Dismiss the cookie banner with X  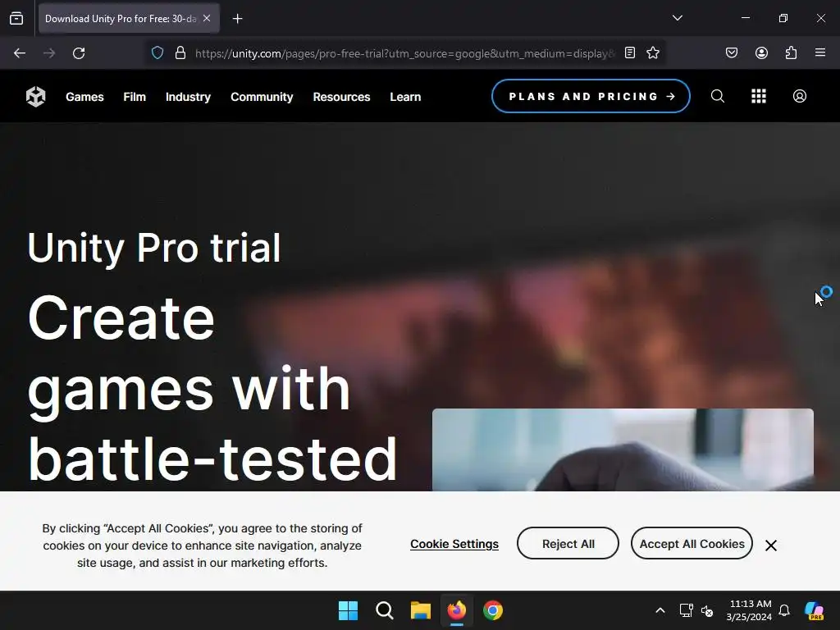coord(771,546)
